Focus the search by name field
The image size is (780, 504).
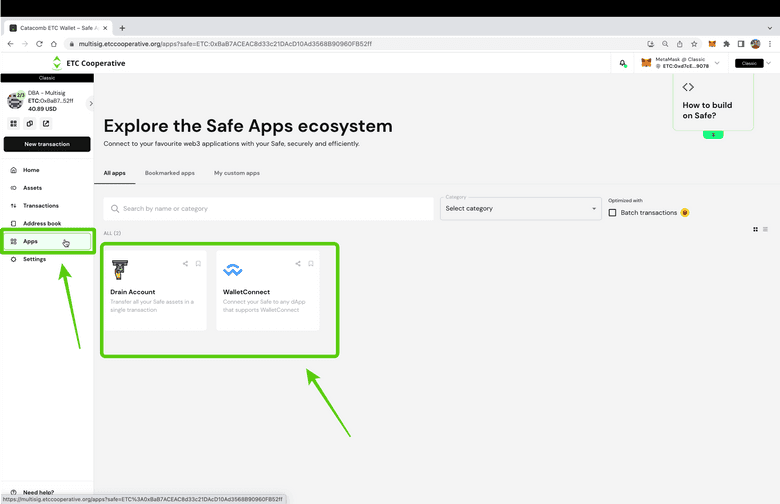click(270, 209)
